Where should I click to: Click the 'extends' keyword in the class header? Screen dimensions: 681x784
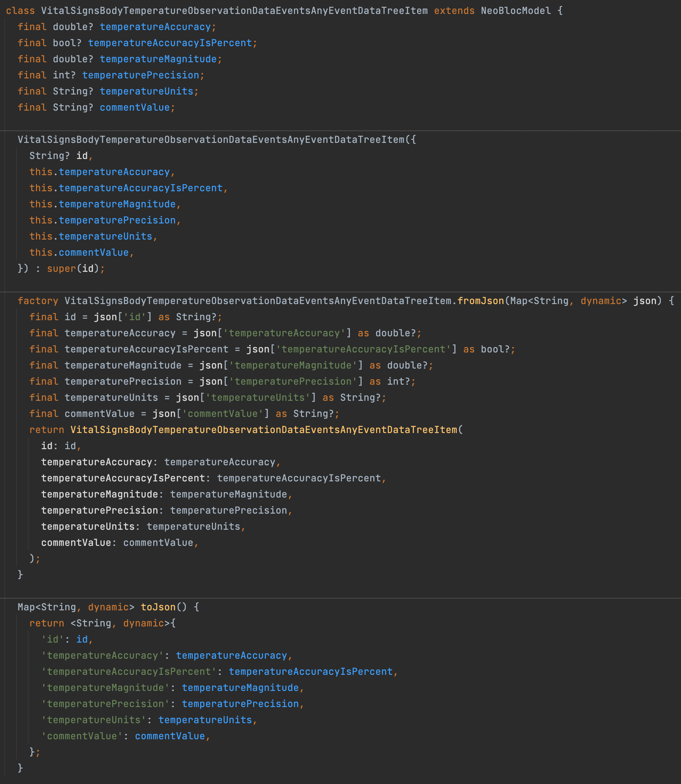(x=454, y=11)
